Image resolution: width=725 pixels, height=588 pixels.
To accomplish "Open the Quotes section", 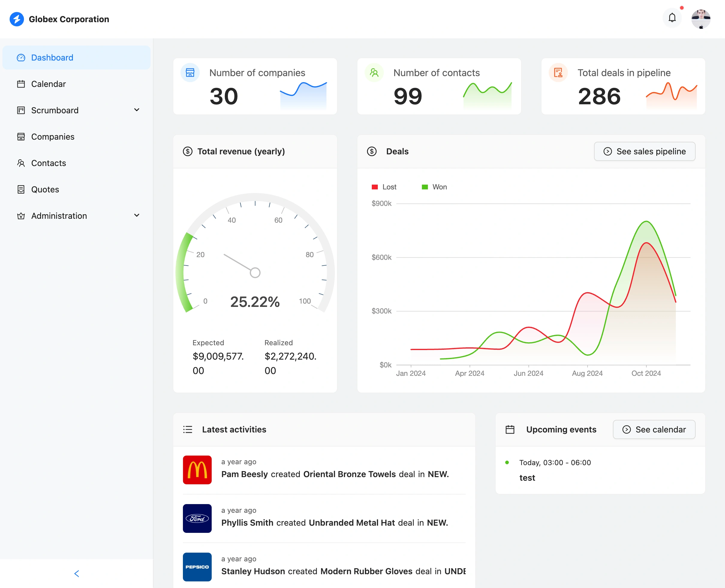I will (45, 189).
